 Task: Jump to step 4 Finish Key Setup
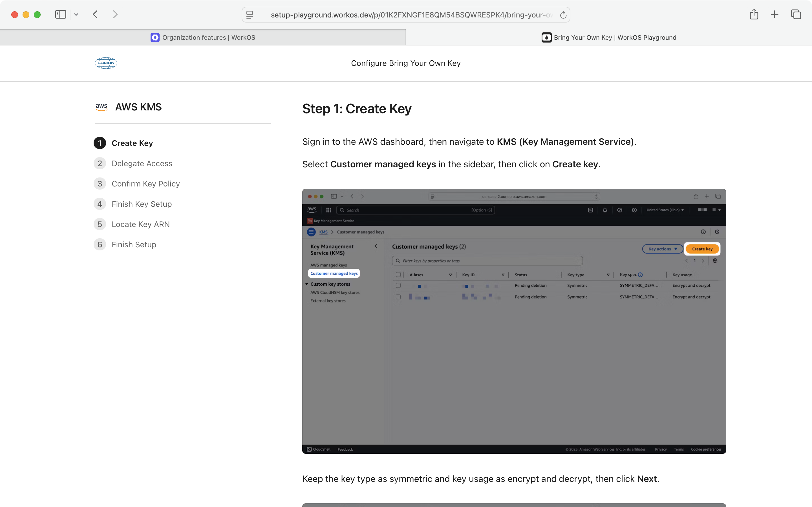point(142,204)
